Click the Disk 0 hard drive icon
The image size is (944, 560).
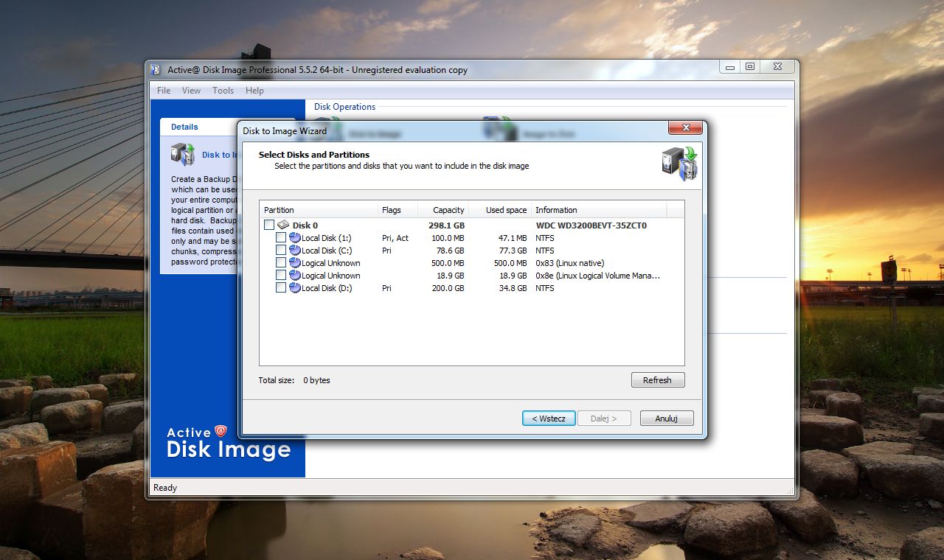click(x=283, y=225)
